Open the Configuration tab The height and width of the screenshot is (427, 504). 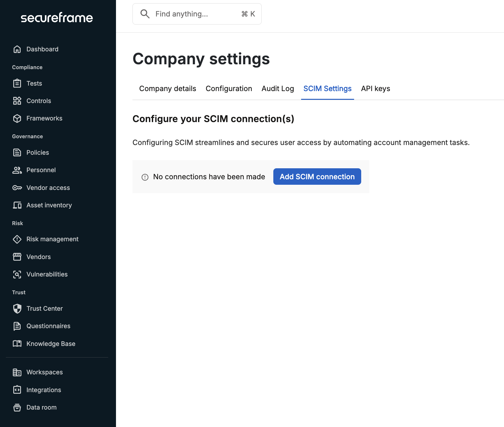[229, 89]
